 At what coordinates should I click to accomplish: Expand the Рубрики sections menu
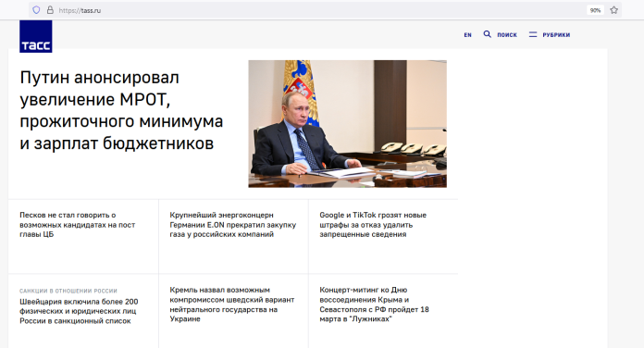(556, 35)
